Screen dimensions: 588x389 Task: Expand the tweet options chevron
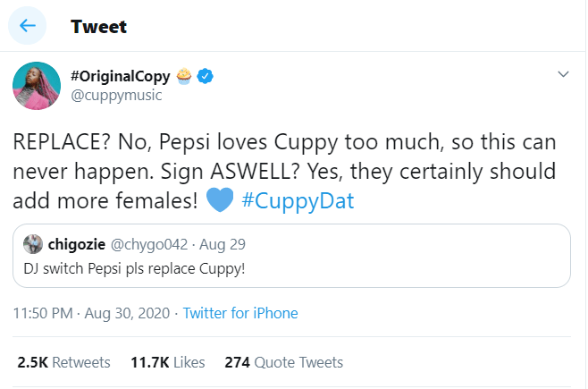tap(561, 74)
